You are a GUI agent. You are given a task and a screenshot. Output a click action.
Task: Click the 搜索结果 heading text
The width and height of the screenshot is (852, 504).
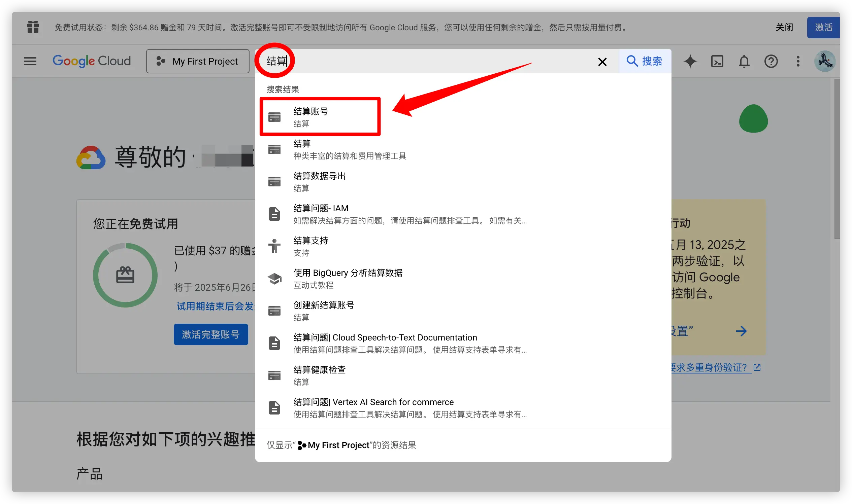[x=283, y=89]
